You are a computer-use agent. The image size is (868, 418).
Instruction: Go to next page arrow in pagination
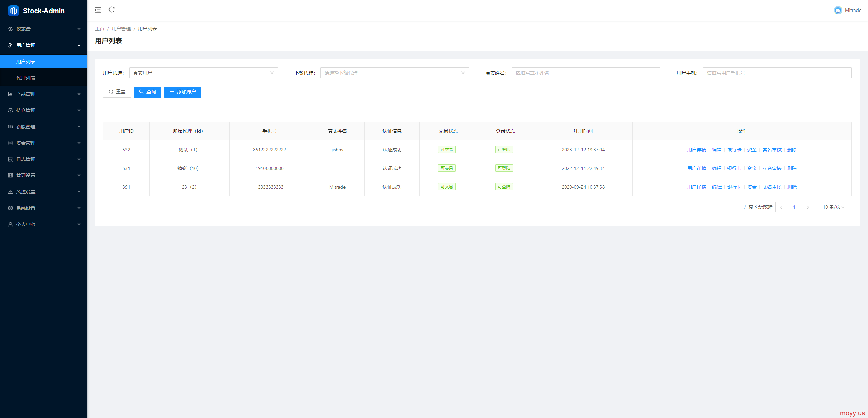808,207
